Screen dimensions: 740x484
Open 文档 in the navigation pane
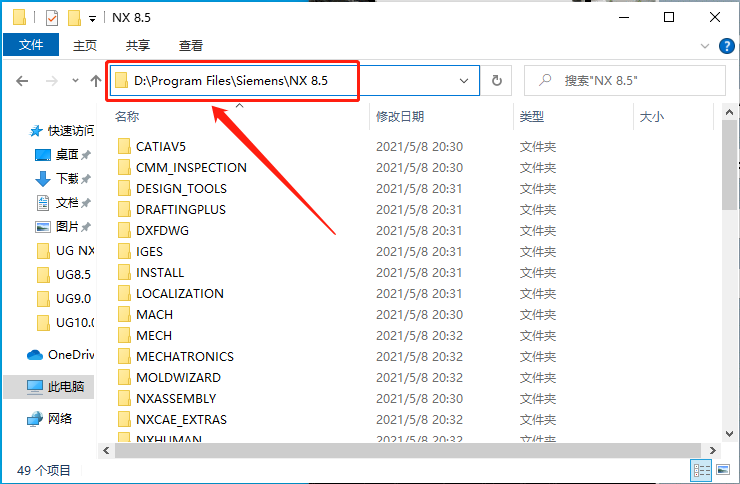[62, 203]
